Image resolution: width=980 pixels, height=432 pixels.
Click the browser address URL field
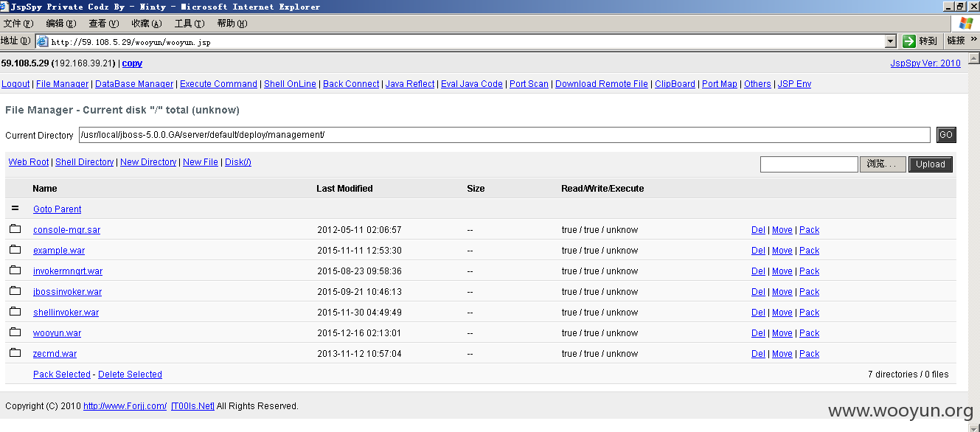tap(466, 42)
